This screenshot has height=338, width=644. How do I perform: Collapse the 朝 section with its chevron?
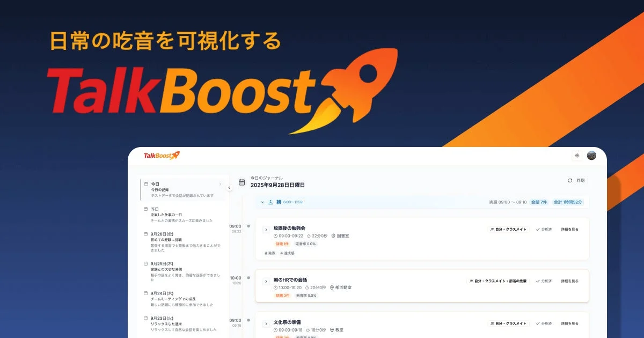(262, 202)
